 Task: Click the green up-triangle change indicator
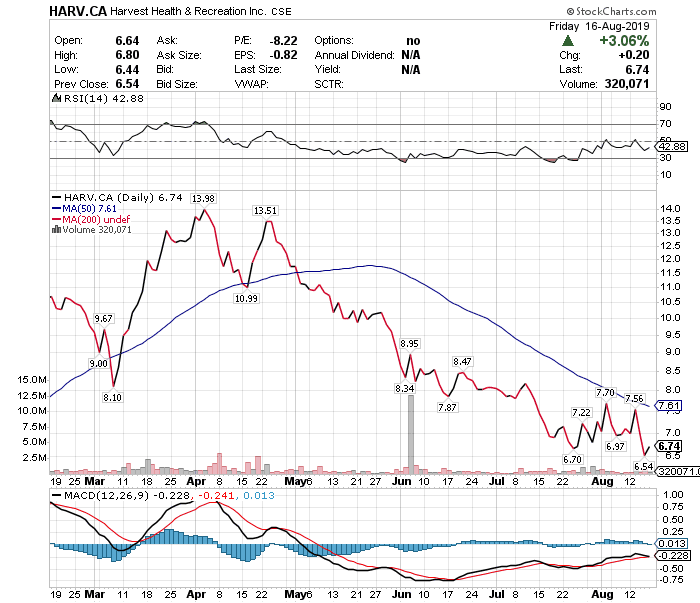point(567,41)
